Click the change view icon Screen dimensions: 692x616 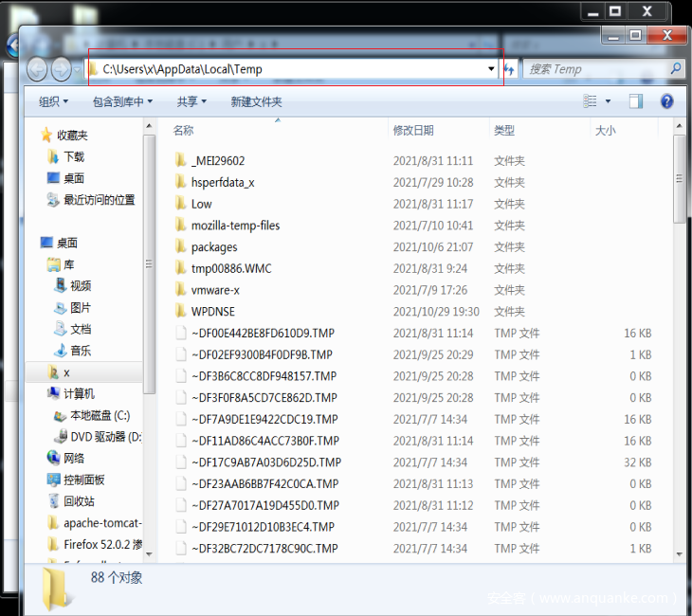[x=591, y=101]
